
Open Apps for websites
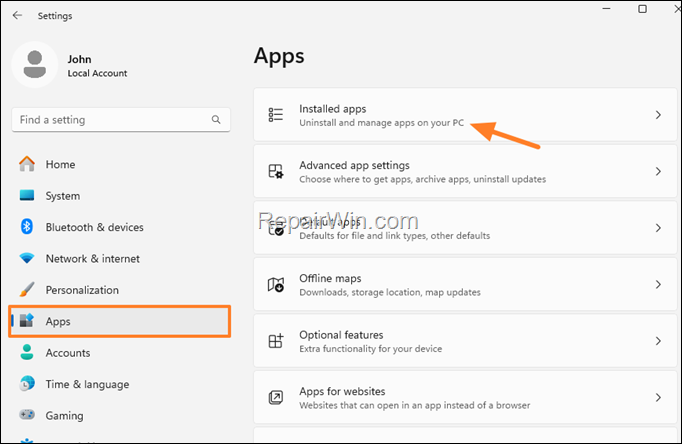[465, 397]
